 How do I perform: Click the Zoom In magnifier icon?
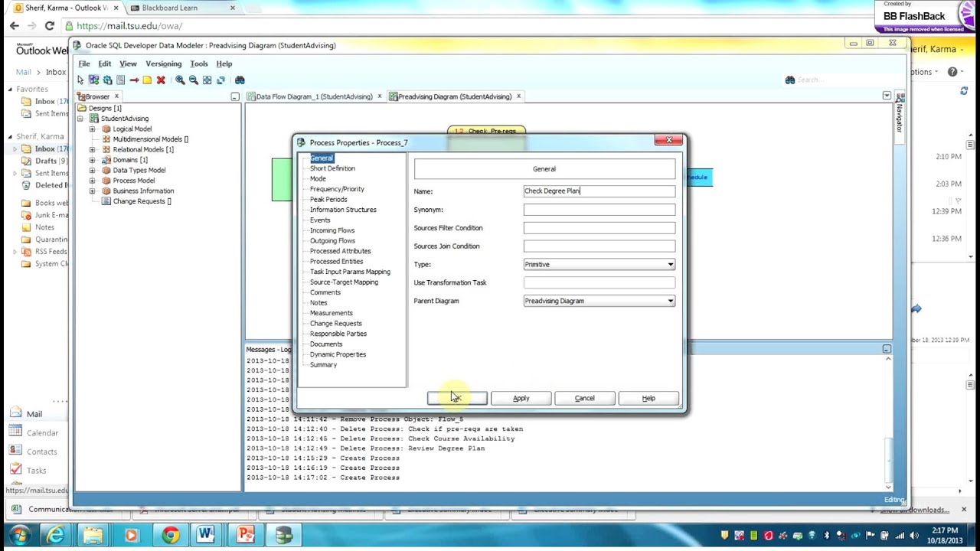point(180,80)
